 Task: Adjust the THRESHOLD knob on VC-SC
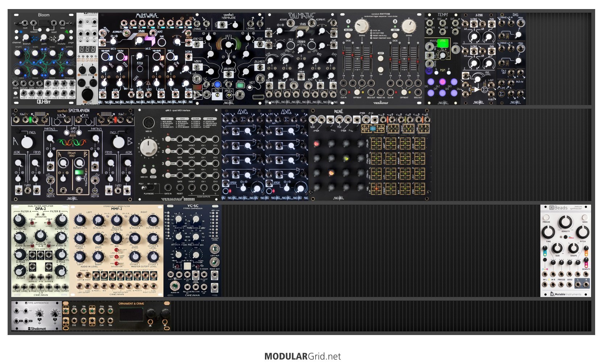click(196, 219)
